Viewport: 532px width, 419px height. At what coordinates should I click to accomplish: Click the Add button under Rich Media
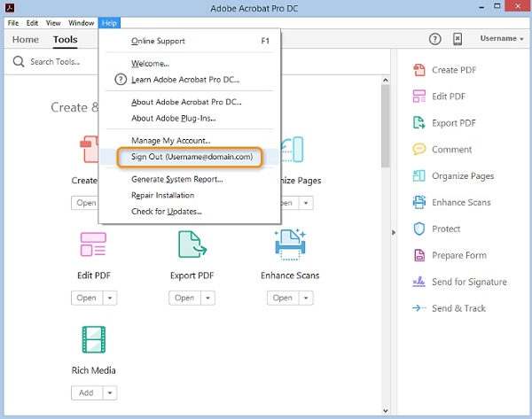point(87,393)
